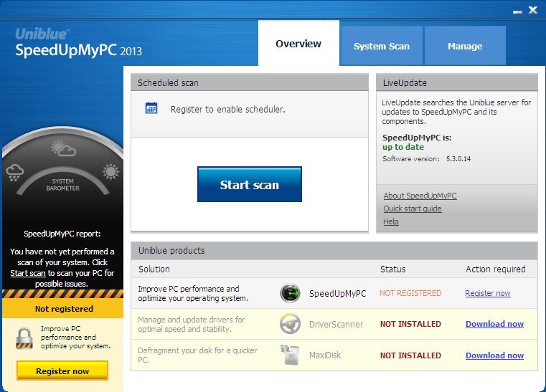
Task: Click the 'Uniblue products' panel header
Action: (334, 250)
